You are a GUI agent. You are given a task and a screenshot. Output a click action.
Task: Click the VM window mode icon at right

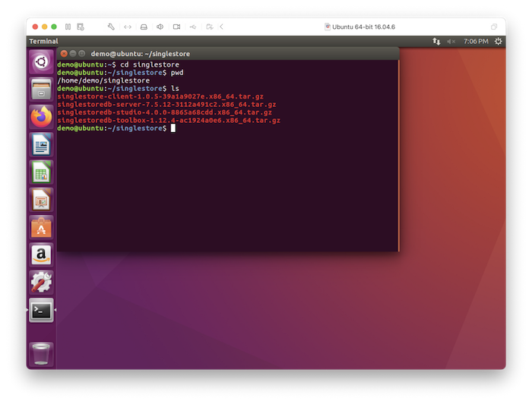tap(494, 27)
